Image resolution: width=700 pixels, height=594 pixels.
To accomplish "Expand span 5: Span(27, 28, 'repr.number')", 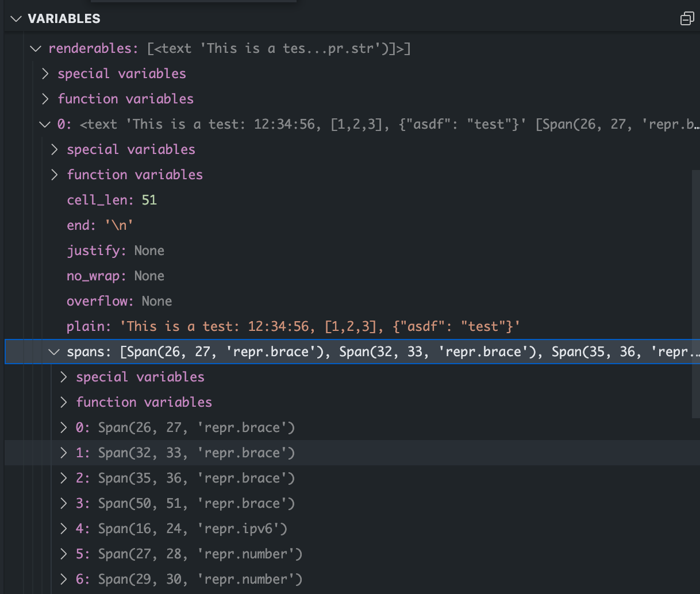I will tap(64, 554).
